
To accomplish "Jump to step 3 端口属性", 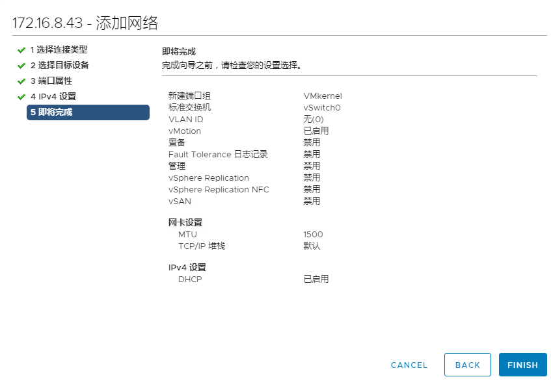I will (51, 81).
